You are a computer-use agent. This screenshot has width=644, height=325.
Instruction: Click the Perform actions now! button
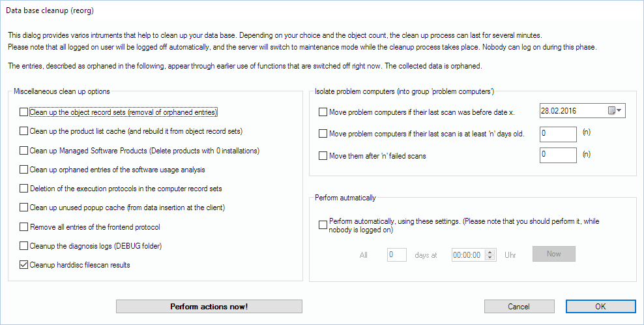(209, 307)
